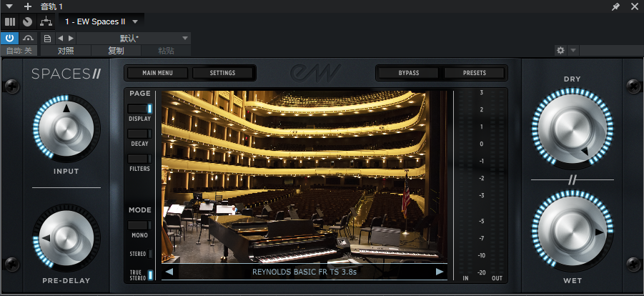This screenshot has width=644, height=296.
Task: Open the MAIN MENU
Action: 157,73
